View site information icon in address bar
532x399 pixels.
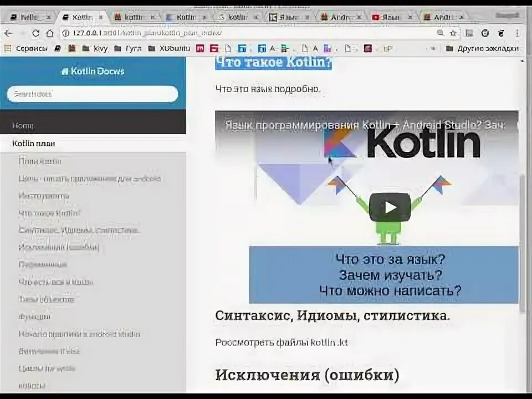66,33
